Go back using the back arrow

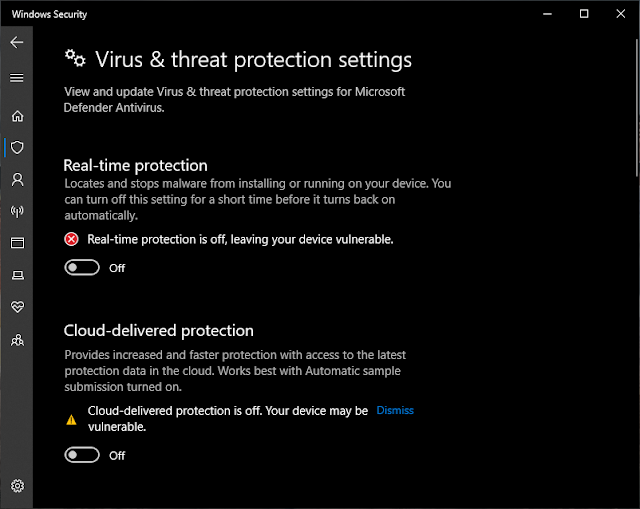[x=17, y=42]
